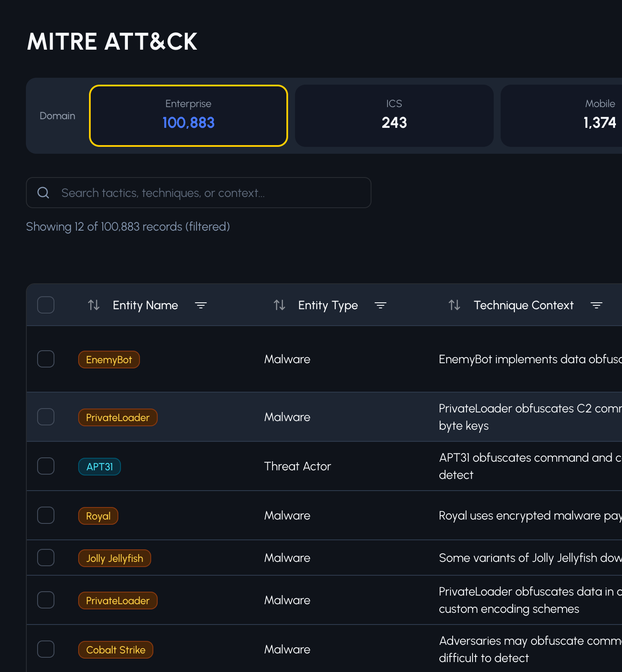Viewport: 622px width, 672px height.
Task: Sort by Technique Context column
Action: point(454,305)
